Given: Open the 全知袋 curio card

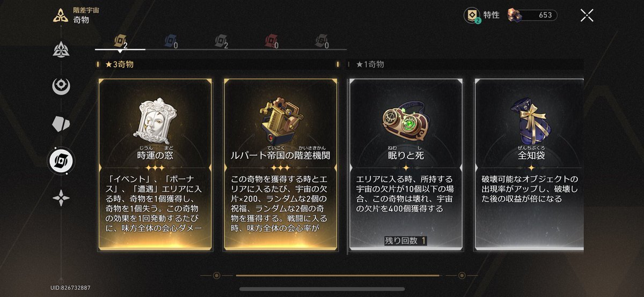Looking at the screenshot, I should [x=529, y=165].
